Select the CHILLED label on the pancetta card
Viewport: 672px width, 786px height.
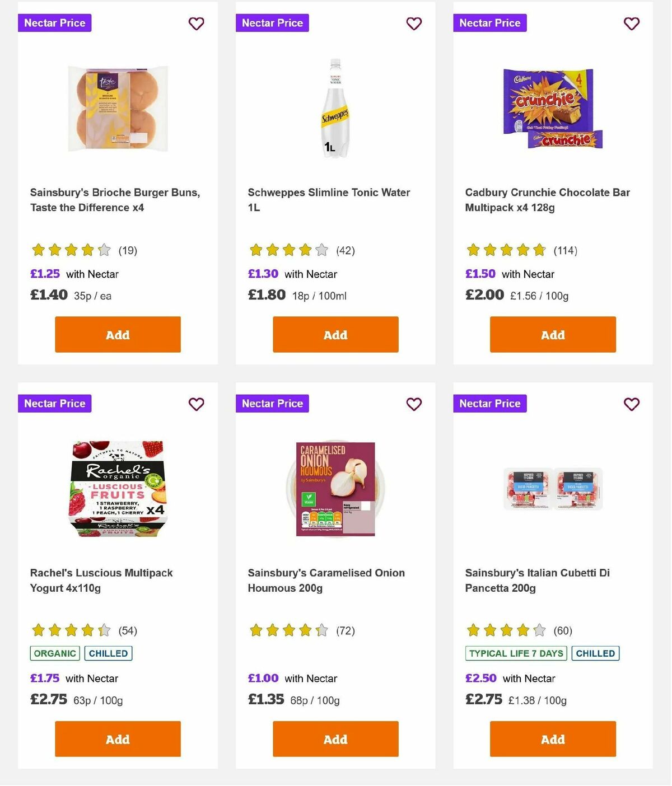coord(595,653)
